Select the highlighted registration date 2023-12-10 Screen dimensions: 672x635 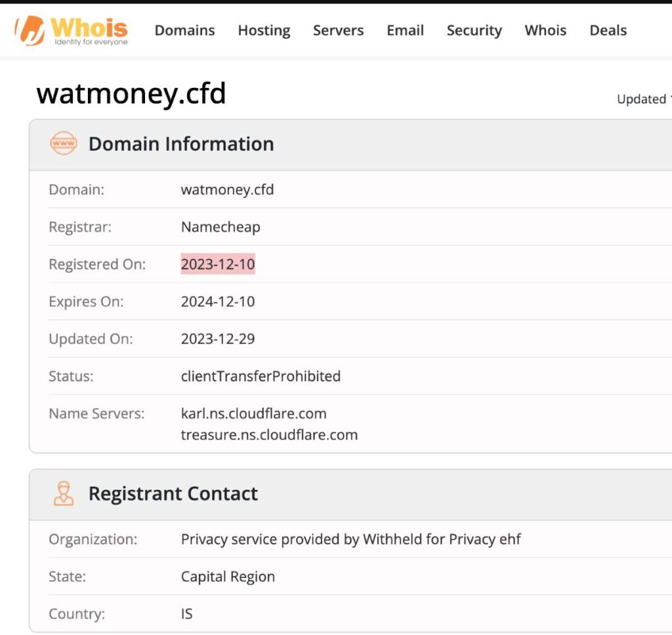(218, 264)
